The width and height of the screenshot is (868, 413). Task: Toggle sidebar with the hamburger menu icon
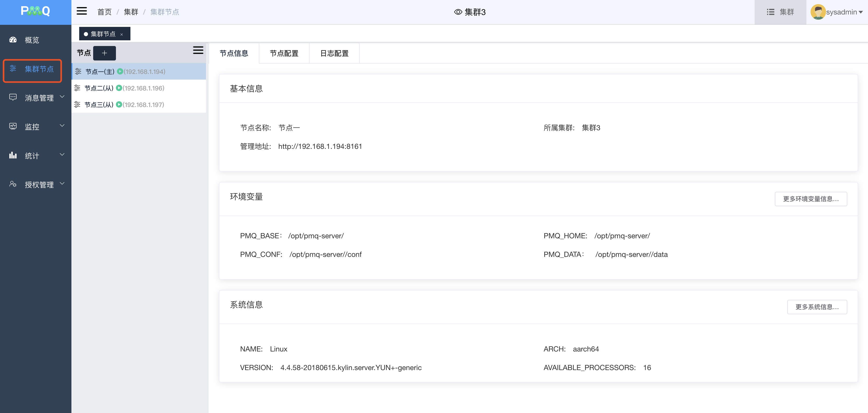pos(82,11)
